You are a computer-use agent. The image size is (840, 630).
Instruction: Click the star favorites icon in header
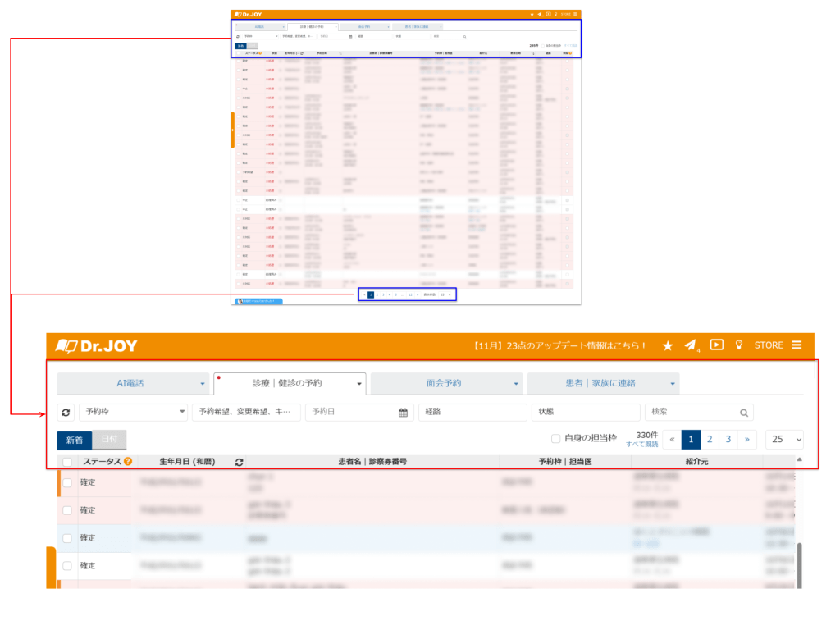click(668, 345)
